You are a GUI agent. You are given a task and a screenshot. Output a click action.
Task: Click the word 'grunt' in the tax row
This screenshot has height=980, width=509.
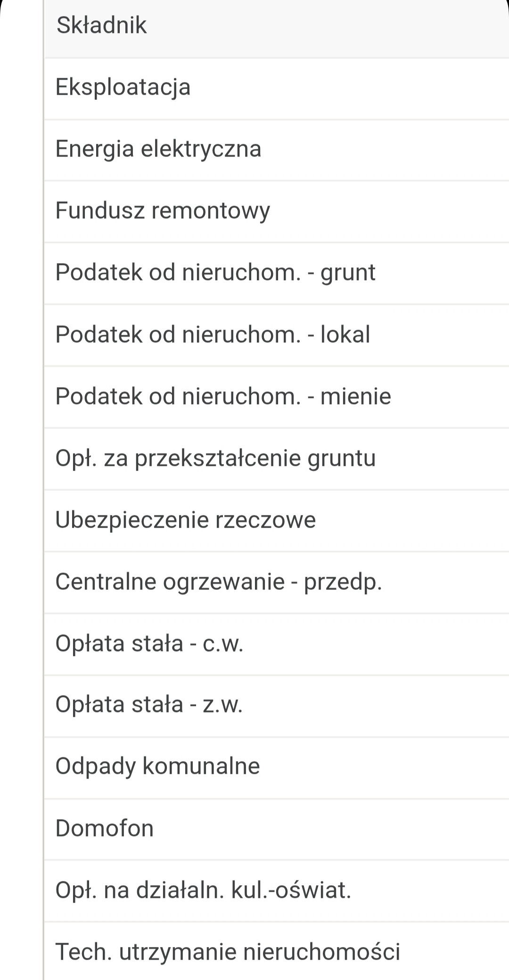pos(348,274)
